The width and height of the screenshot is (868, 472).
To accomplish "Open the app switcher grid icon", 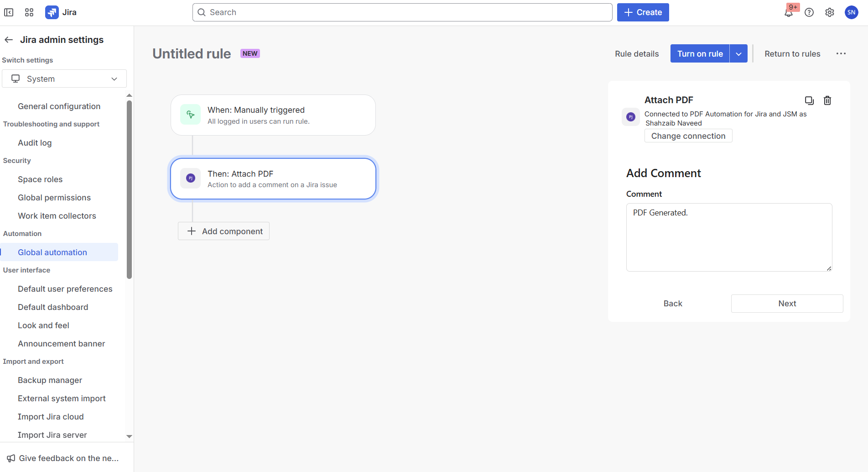I will pos(29,12).
